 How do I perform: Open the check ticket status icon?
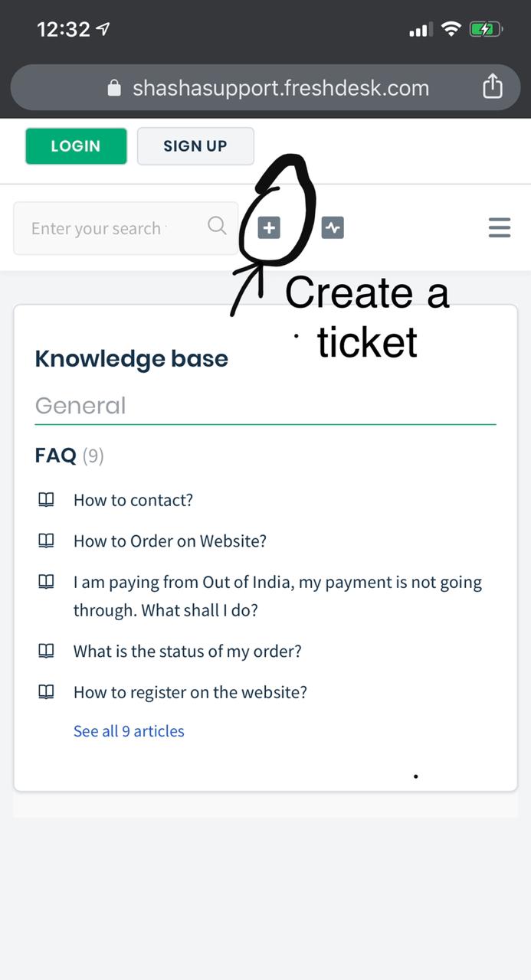click(x=333, y=227)
